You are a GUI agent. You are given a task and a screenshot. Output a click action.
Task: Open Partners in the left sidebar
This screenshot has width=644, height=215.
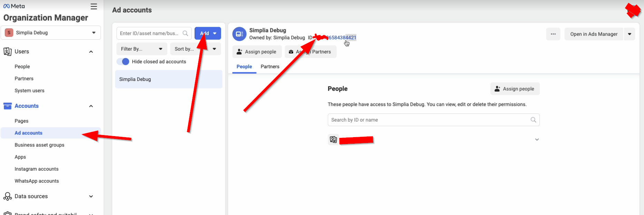[x=24, y=79]
